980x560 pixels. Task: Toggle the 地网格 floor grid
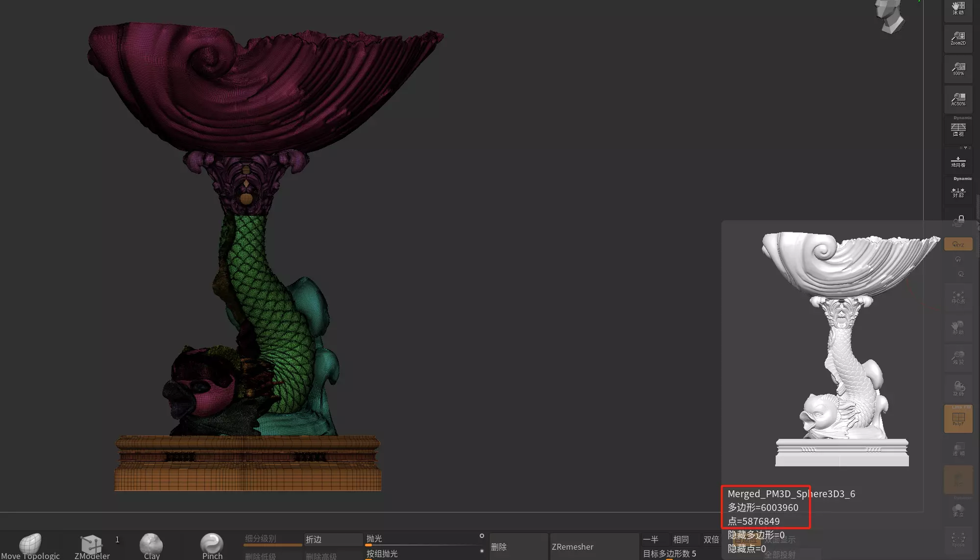958,161
